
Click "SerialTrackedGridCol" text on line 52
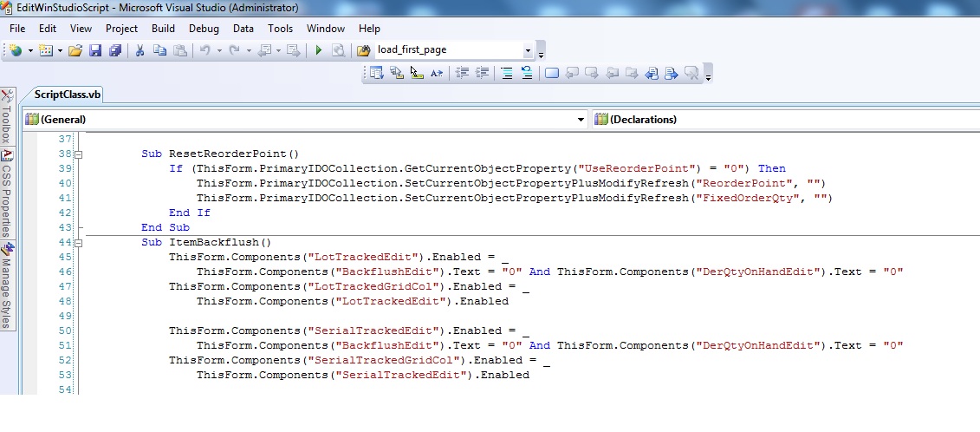point(384,360)
